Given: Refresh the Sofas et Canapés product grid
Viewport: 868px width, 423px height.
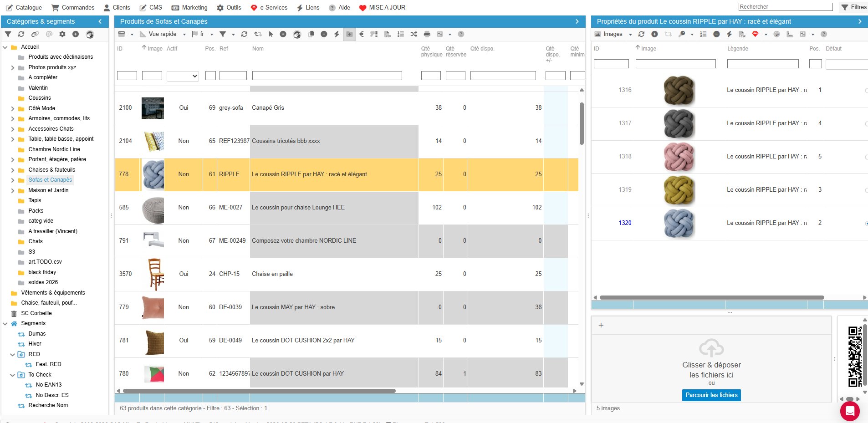Looking at the screenshot, I should 244,34.
